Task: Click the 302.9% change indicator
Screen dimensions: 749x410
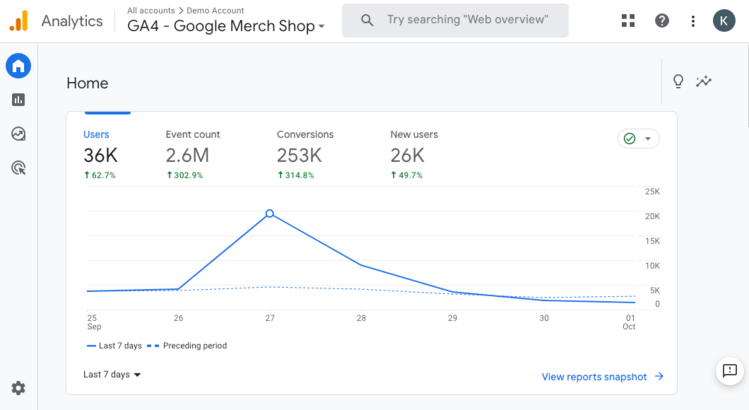Action: coord(185,175)
